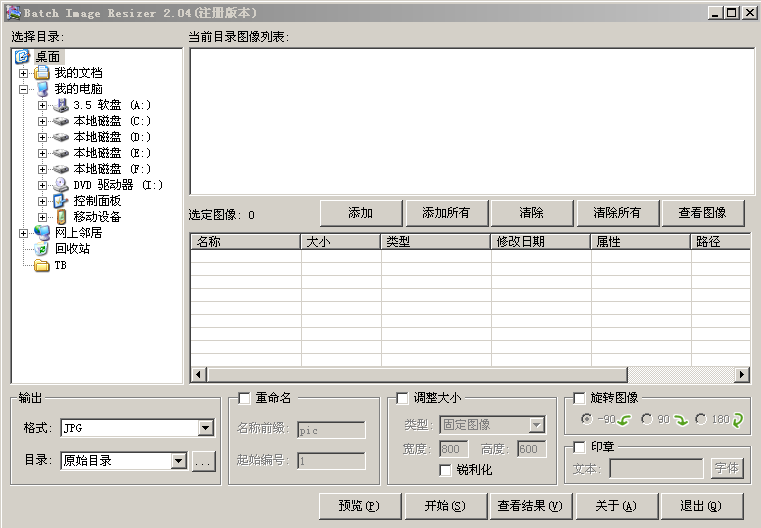Click the Clear (清除) button

coord(532,213)
